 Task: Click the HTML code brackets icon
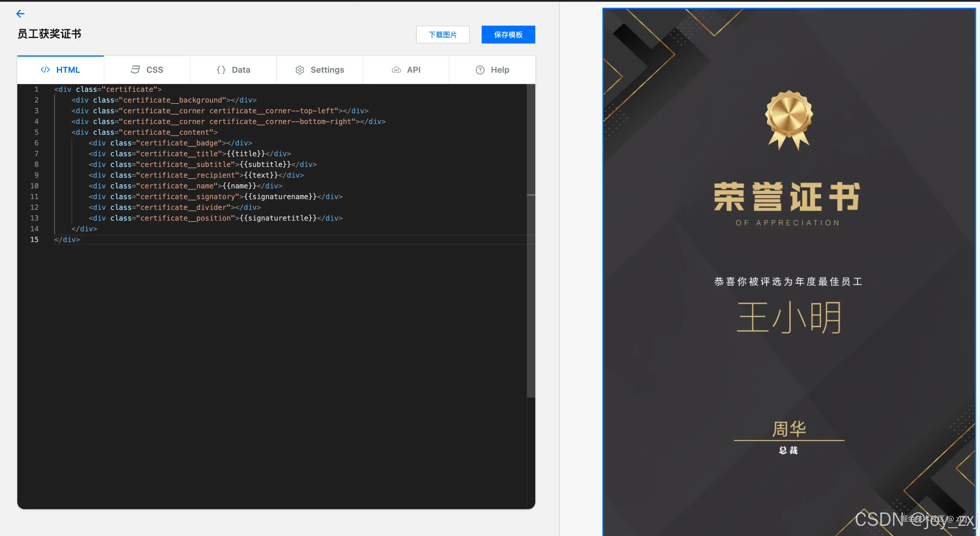(45, 70)
